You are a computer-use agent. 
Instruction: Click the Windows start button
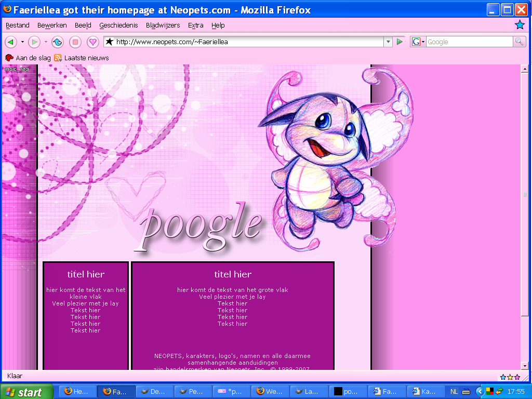[x=26, y=392]
